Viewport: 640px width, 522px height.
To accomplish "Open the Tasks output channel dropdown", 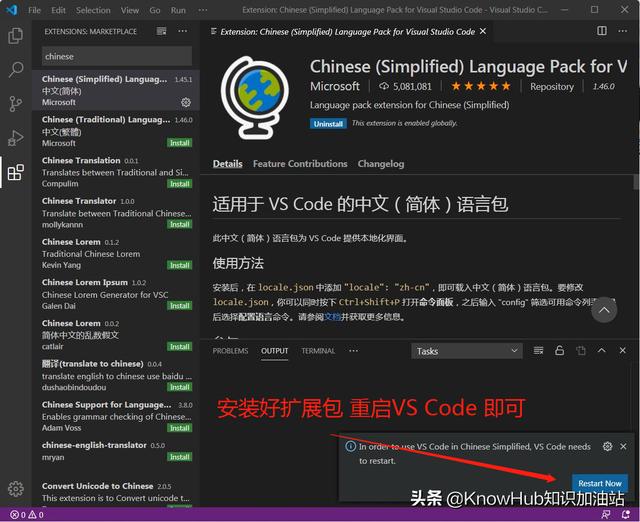I will click(x=467, y=351).
